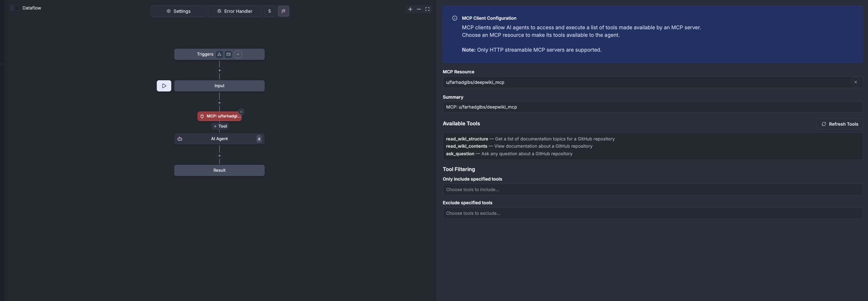Click the bug icon inside Error Handler
Viewport: 868px width, 301px height.
(219, 11)
